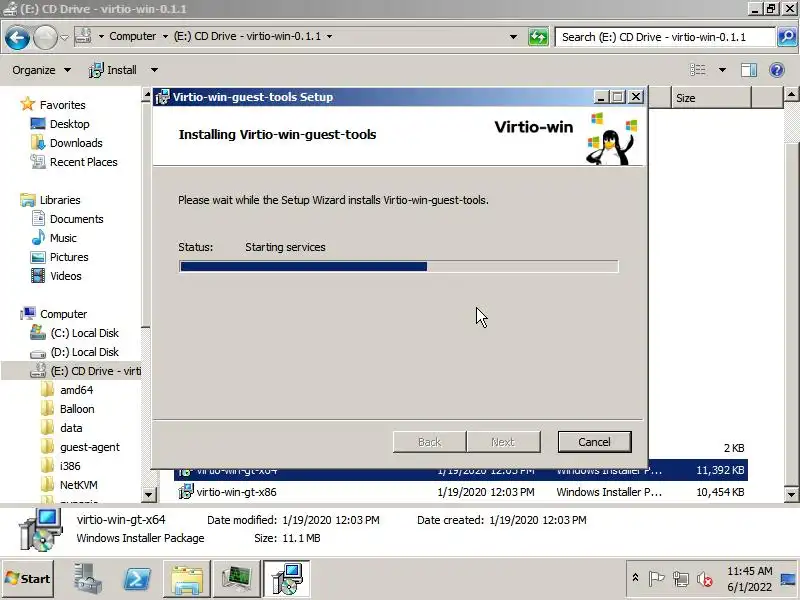Select the virtio-win-gt-x86 file row
Image resolution: width=800 pixels, height=600 pixels.
point(461,492)
